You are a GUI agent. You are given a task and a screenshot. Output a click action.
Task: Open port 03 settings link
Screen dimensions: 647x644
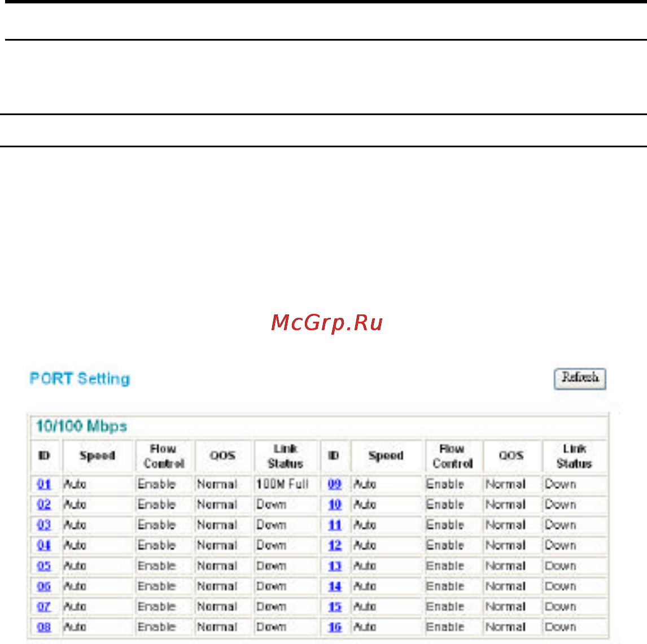[43, 525]
